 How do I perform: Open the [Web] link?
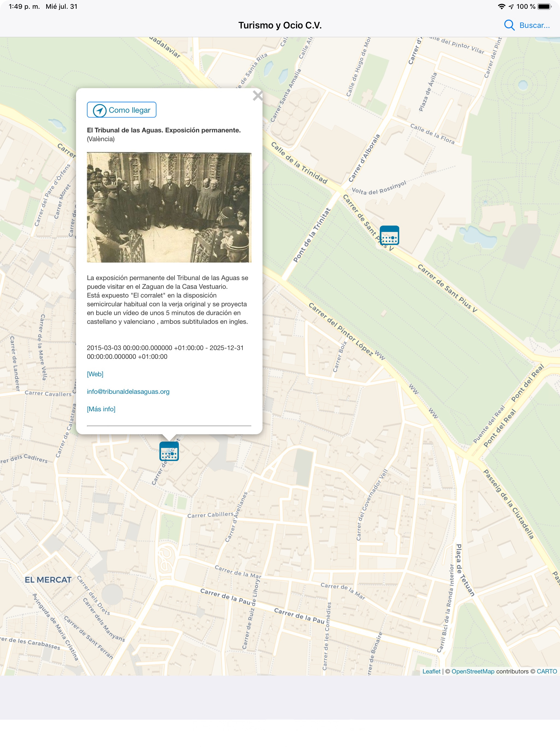[x=95, y=374]
